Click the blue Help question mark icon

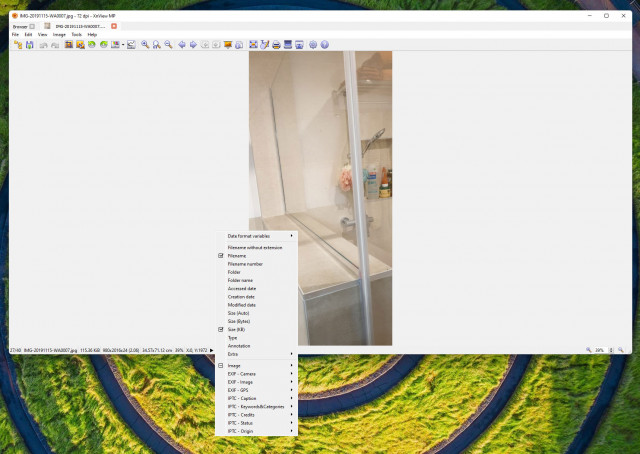(324, 45)
